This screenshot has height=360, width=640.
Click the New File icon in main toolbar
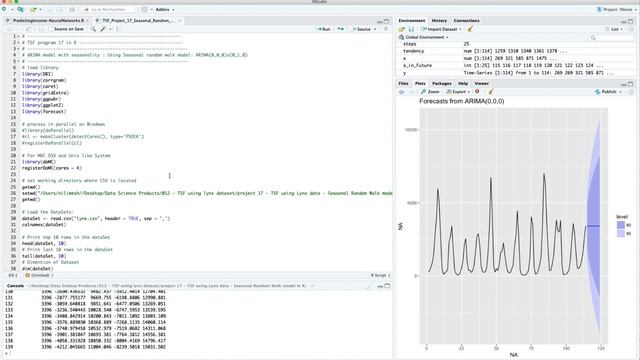4,9
